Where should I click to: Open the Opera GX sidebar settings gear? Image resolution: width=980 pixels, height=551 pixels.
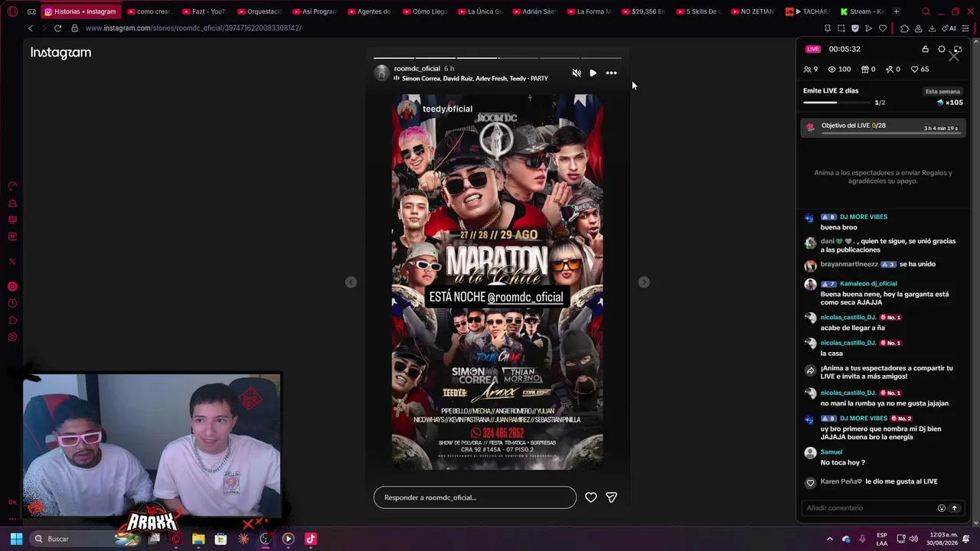tap(12, 337)
